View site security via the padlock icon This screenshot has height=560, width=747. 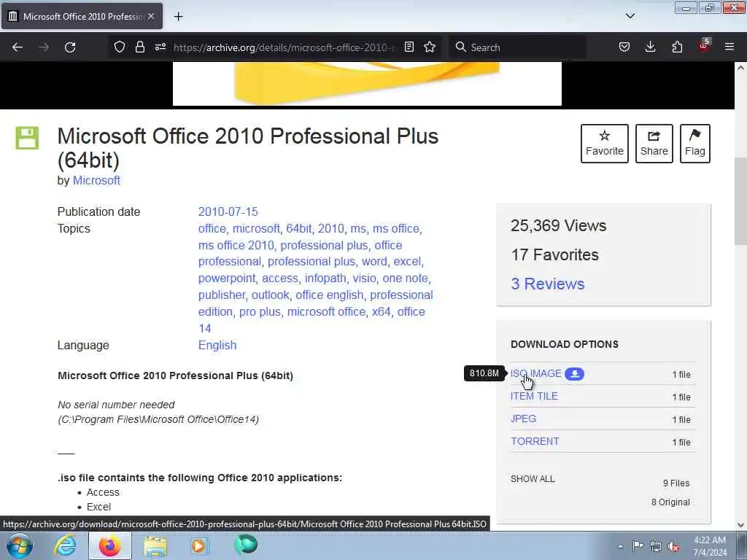coord(139,47)
